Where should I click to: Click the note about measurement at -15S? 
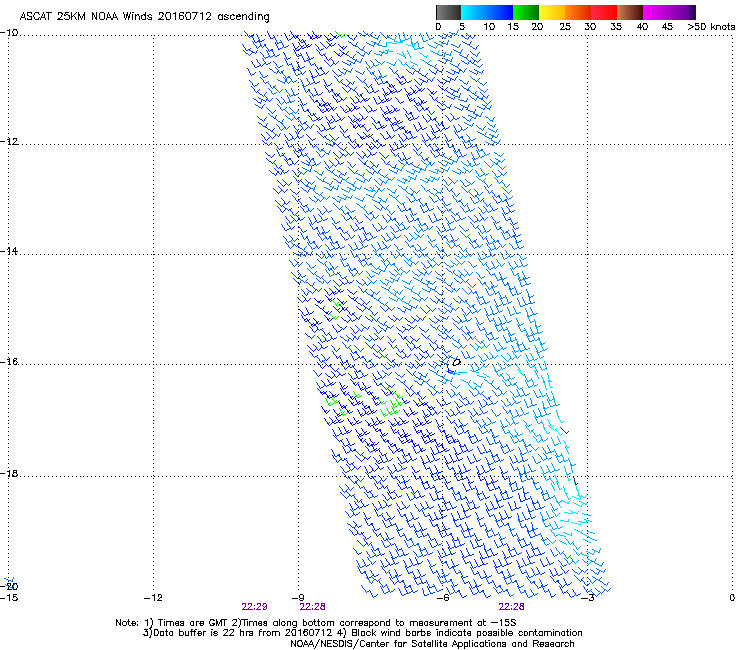tap(373, 623)
